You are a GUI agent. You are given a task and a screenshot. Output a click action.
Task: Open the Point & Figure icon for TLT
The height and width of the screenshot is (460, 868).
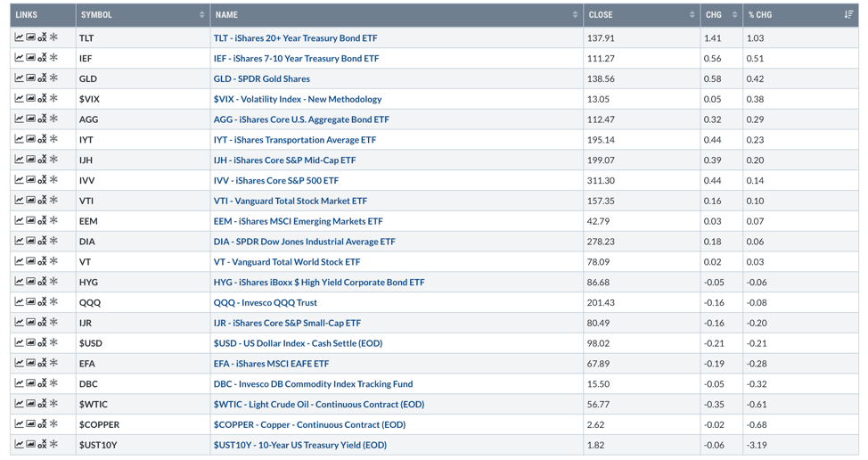tap(42, 37)
